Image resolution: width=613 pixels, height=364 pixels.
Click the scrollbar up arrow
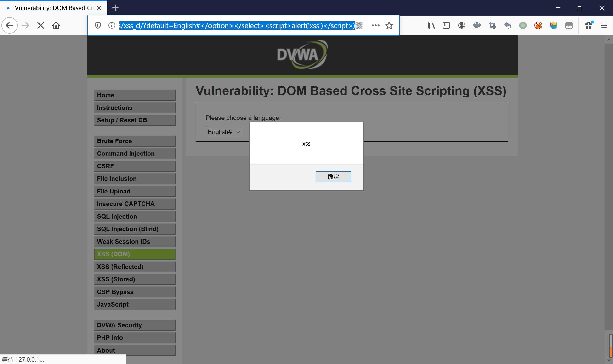point(609,40)
